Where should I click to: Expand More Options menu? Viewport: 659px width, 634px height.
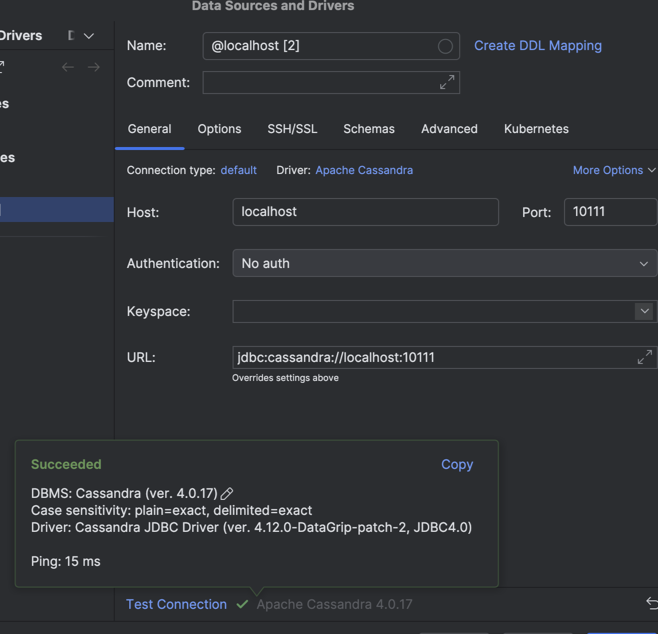pyautogui.click(x=614, y=170)
